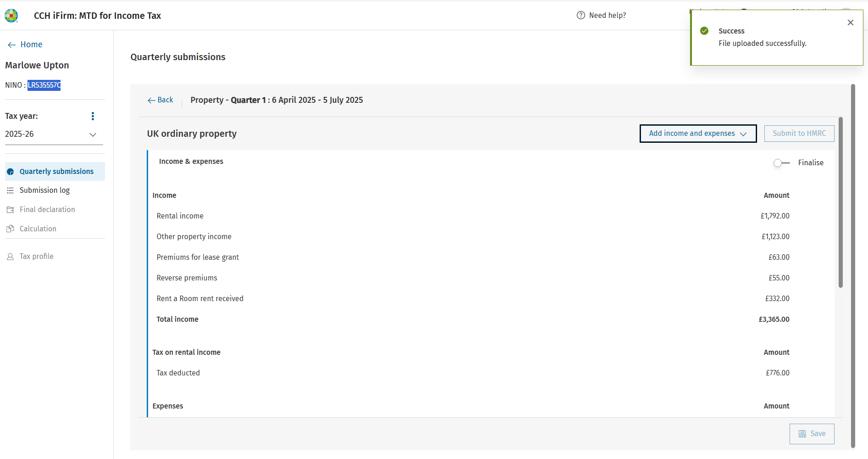868x459 pixels.
Task: Open the Add income and expenses dropdown
Action: 698,134
